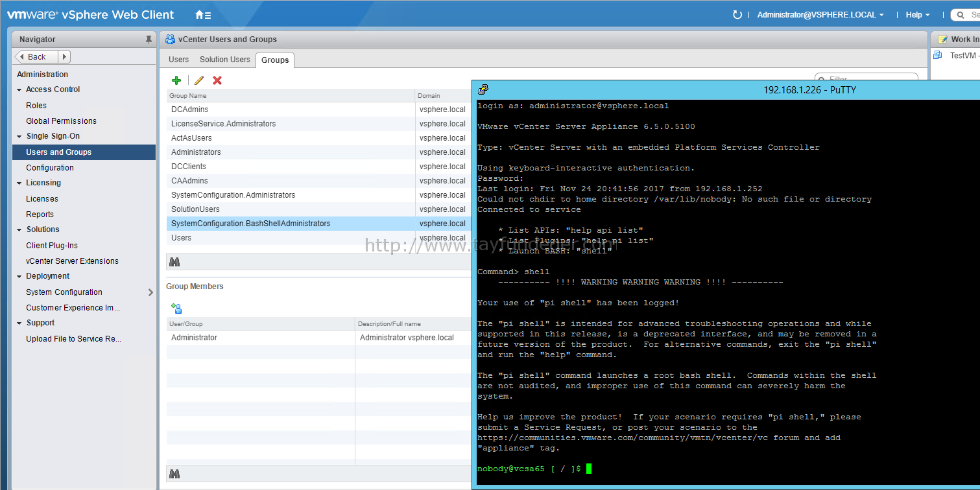Click the TestVM item icon
The height and width of the screenshot is (490, 980).
coord(938,55)
